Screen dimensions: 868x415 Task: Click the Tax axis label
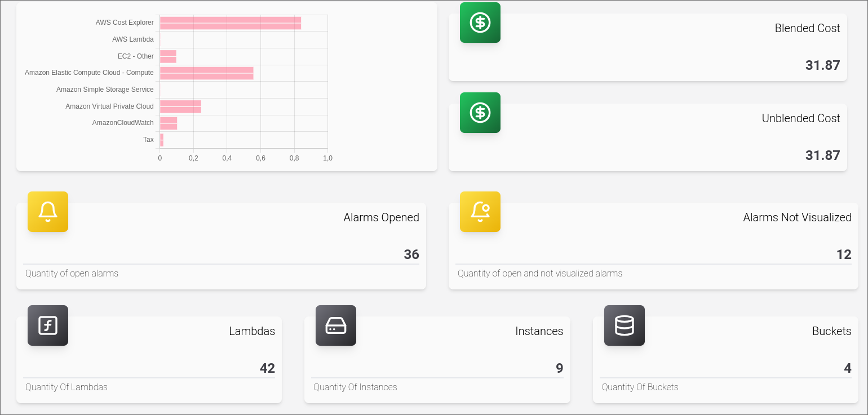point(148,140)
